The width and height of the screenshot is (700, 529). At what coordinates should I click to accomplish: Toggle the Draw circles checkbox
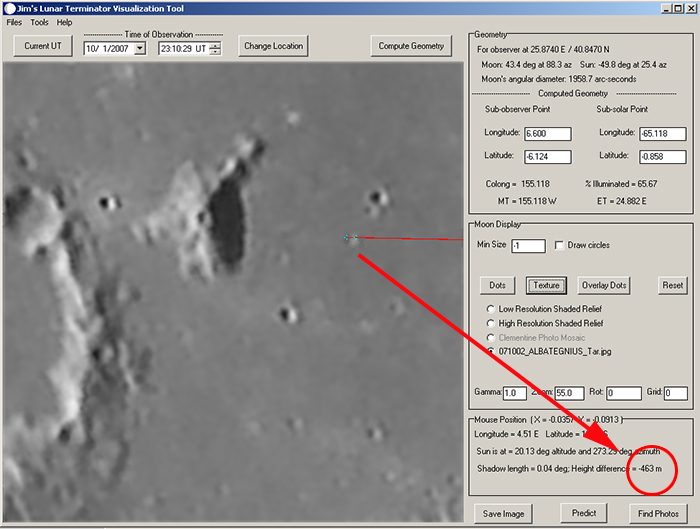click(x=559, y=245)
